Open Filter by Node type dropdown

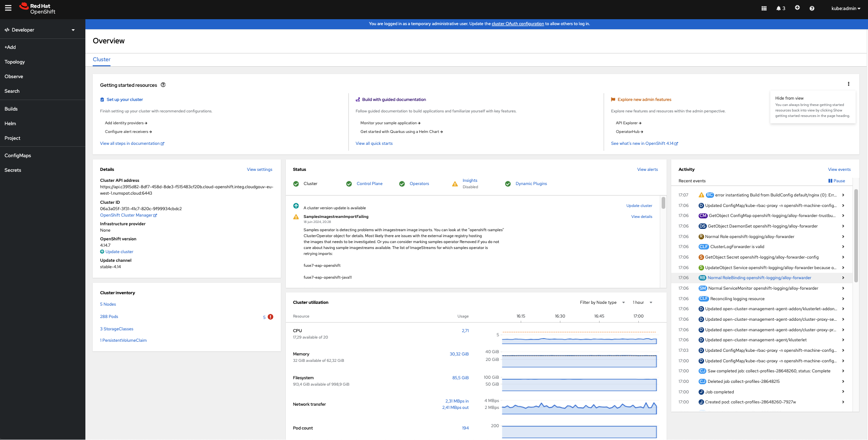click(602, 302)
